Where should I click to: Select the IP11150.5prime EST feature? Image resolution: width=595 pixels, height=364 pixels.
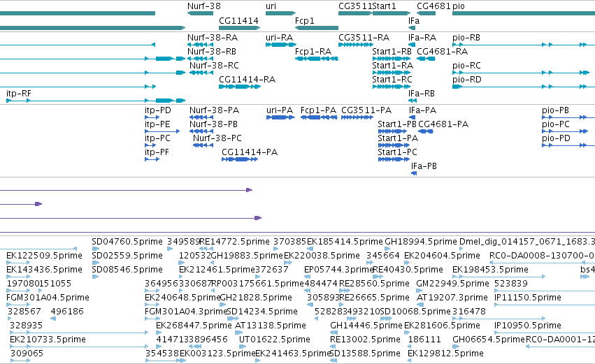545,305
